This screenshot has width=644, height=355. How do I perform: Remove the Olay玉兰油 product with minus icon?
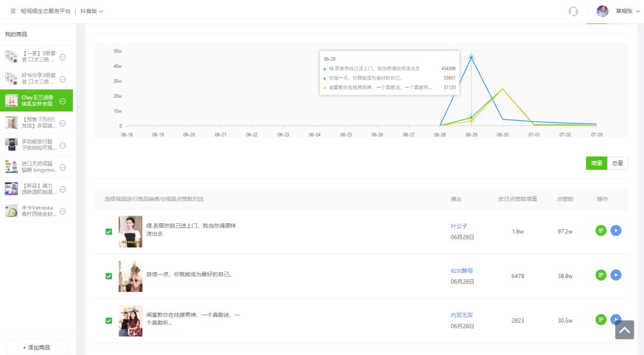click(x=63, y=101)
